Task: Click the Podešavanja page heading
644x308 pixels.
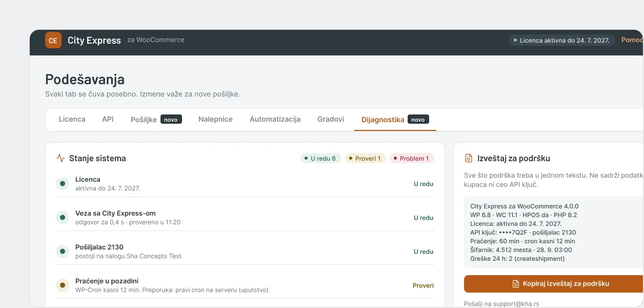Action: tap(85, 79)
